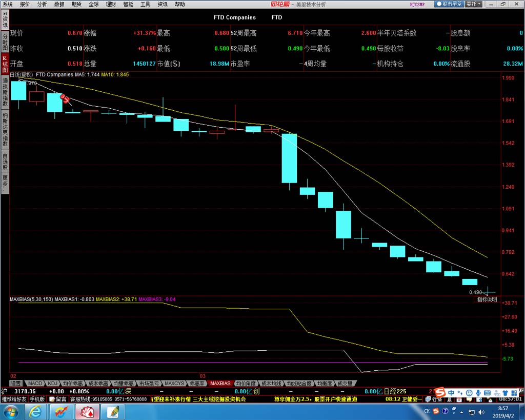Viewport: 525px width, 420px height.
Task: Select the 均线粘合度 indicator tab
Action: click(299, 383)
